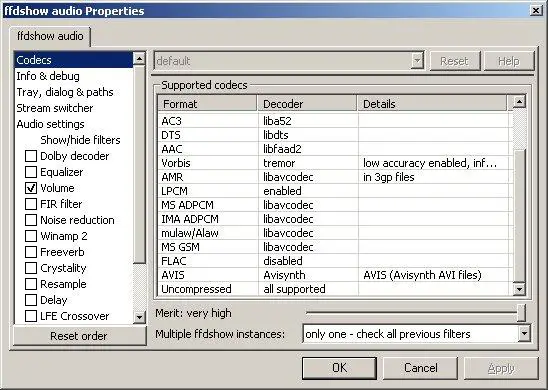
Task: Enable the Equalizer filter checkbox
Action: click(x=31, y=172)
